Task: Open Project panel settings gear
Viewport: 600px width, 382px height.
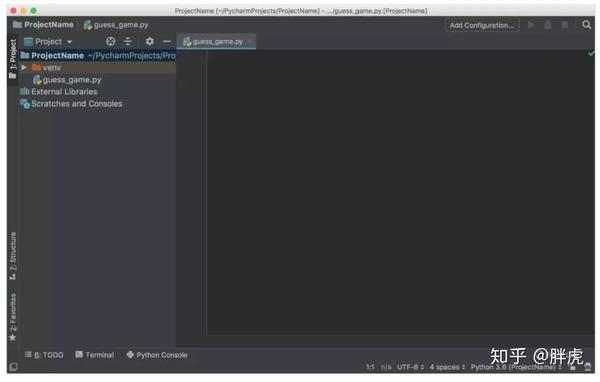Action: point(150,41)
